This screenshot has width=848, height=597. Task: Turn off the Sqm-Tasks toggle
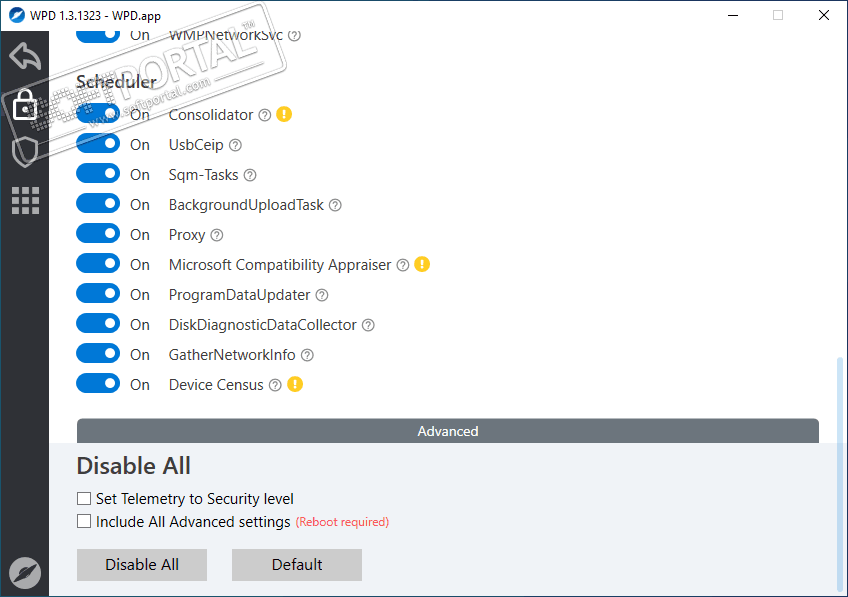coord(98,175)
